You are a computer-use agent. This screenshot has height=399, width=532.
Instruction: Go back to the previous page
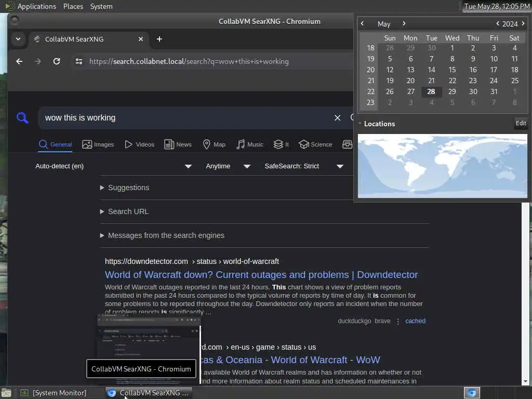(x=19, y=61)
